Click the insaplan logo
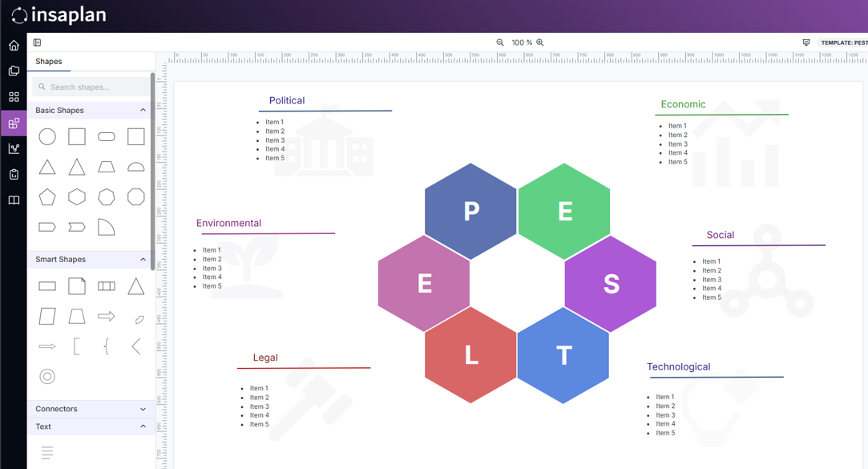The image size is (868, 469). coord(59,15)
